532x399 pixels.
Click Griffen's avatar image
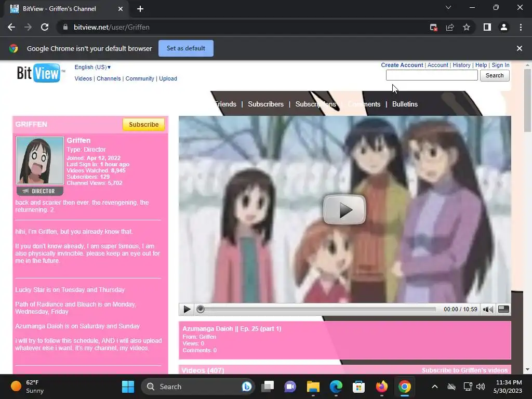pos(39,161)
